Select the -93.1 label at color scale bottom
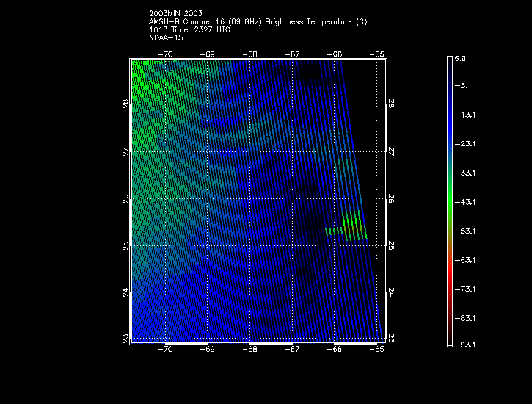Viewport: 532px width, 404px height. click(x=464, y=345)
